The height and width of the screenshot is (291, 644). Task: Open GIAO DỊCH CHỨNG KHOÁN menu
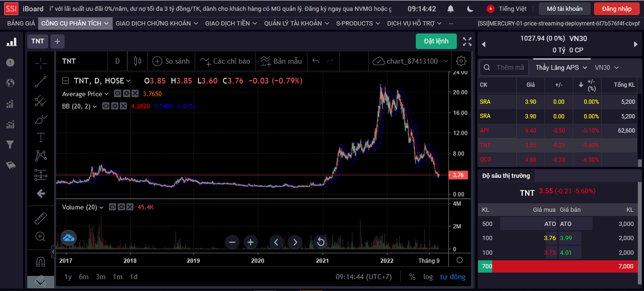157,23
